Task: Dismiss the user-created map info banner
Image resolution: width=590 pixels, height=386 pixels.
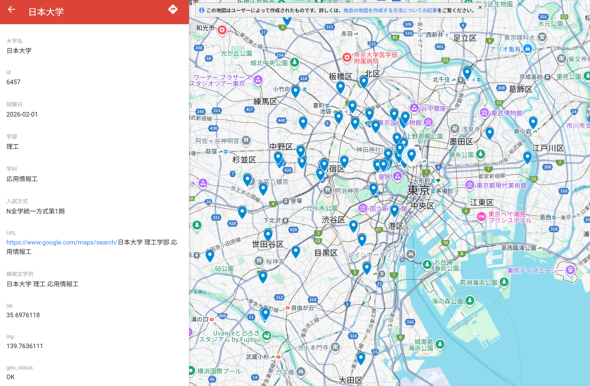Action: coord(480,7)
